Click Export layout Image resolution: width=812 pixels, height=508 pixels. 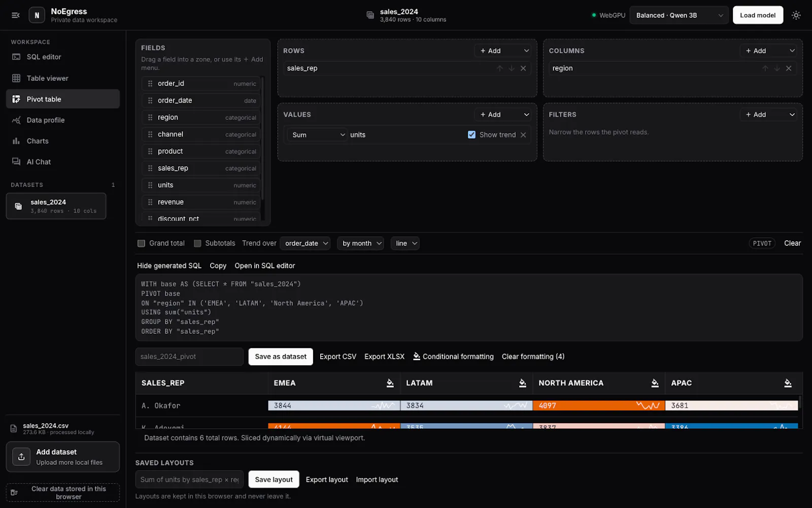(327, 480)
